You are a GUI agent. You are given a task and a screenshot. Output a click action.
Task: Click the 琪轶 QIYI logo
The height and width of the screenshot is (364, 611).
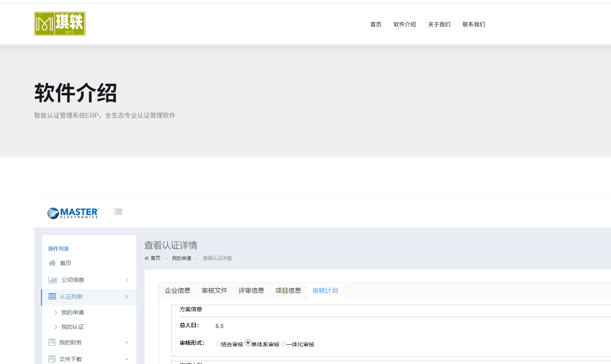tap(60, 24)
